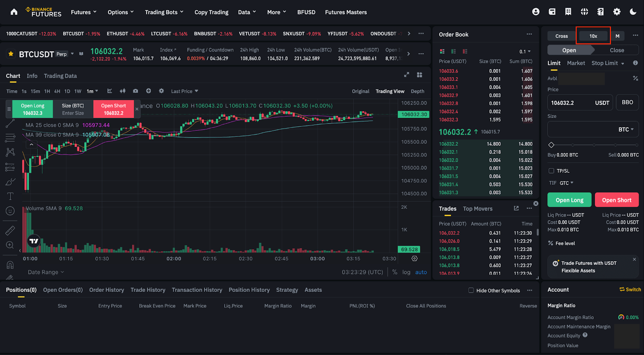Switch to the Top Movers tab

(477, 208)
